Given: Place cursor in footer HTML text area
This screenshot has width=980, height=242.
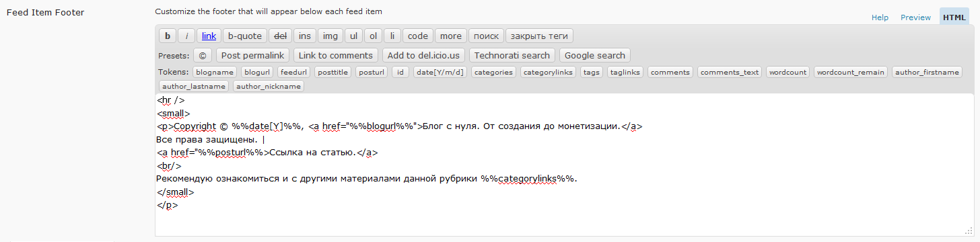Looking at the screenshot, I should tap(564, 165).
